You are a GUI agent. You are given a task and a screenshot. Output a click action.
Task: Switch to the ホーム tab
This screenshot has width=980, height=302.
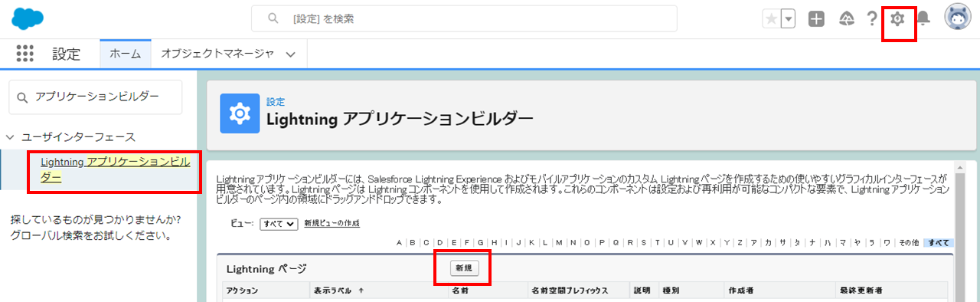125,54
